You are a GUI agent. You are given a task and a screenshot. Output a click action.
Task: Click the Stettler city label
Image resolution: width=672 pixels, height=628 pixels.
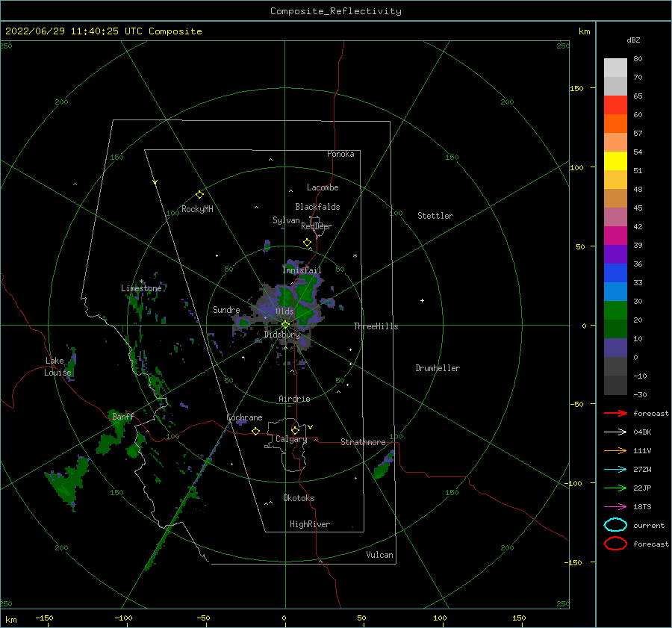(435, 216)
